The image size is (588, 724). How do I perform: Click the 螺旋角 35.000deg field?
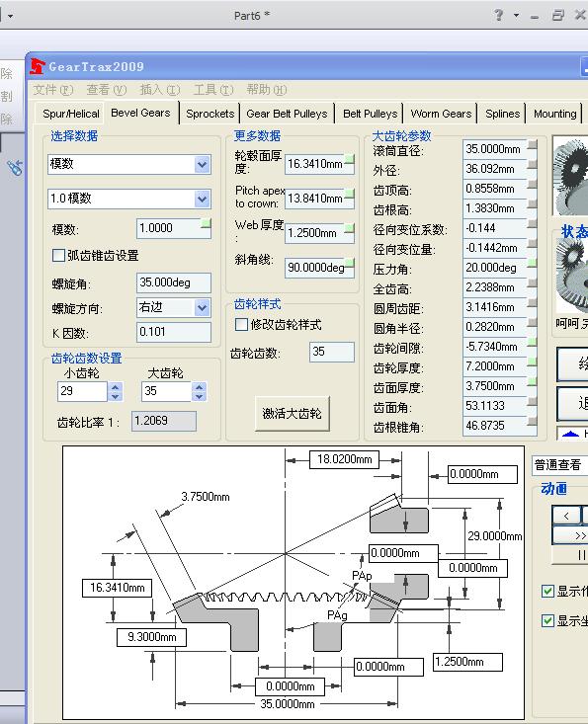pos(174,282)
